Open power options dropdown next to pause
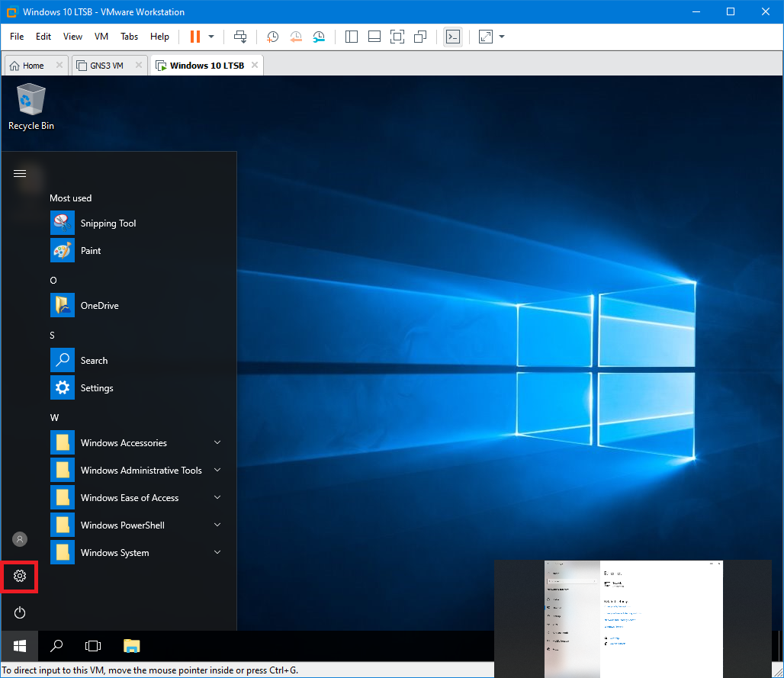Screen dimensions: 784x678 pyautogui.click(x=211, y=37)
